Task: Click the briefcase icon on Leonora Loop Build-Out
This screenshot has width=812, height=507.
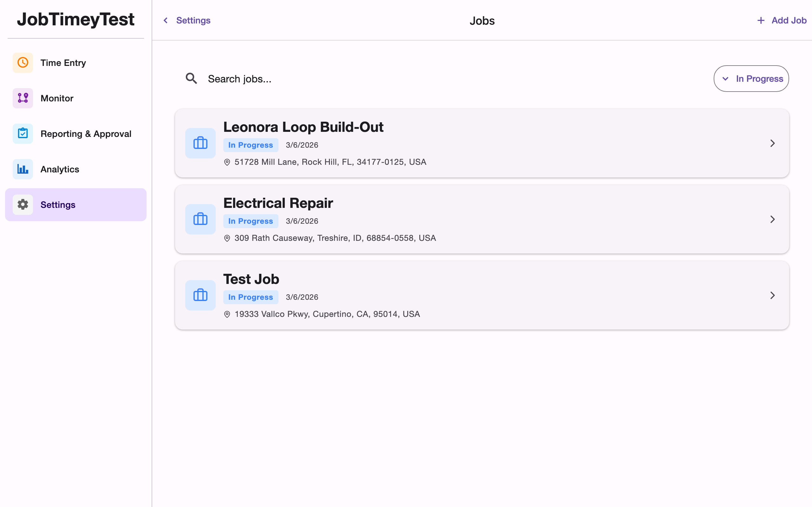Action: [x=200, y=143]
